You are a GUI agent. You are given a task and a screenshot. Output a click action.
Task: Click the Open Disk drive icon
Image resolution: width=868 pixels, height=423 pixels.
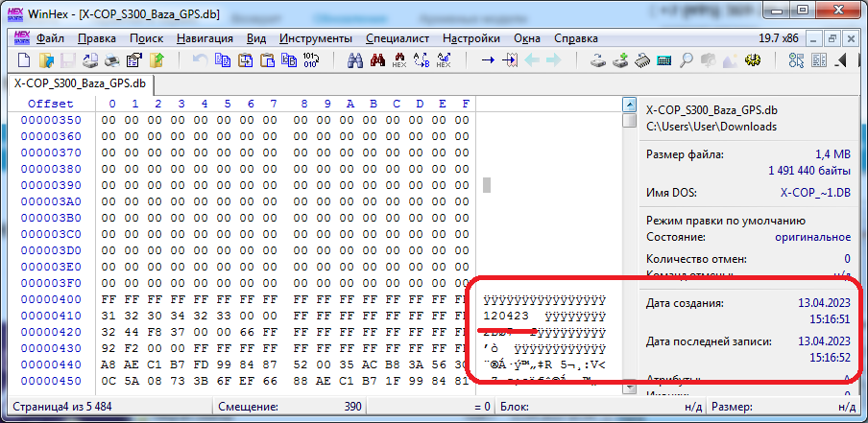(x=597, y=60)
